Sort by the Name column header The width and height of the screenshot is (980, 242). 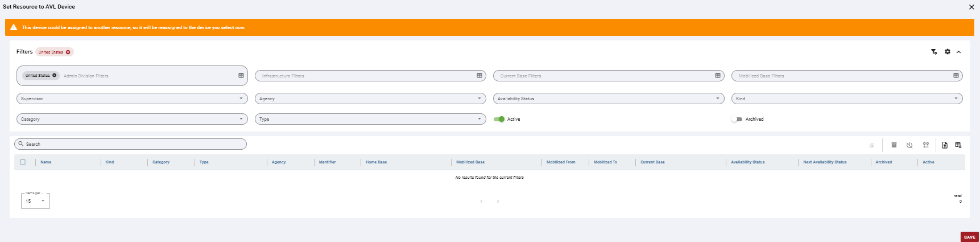coord(46,162)
